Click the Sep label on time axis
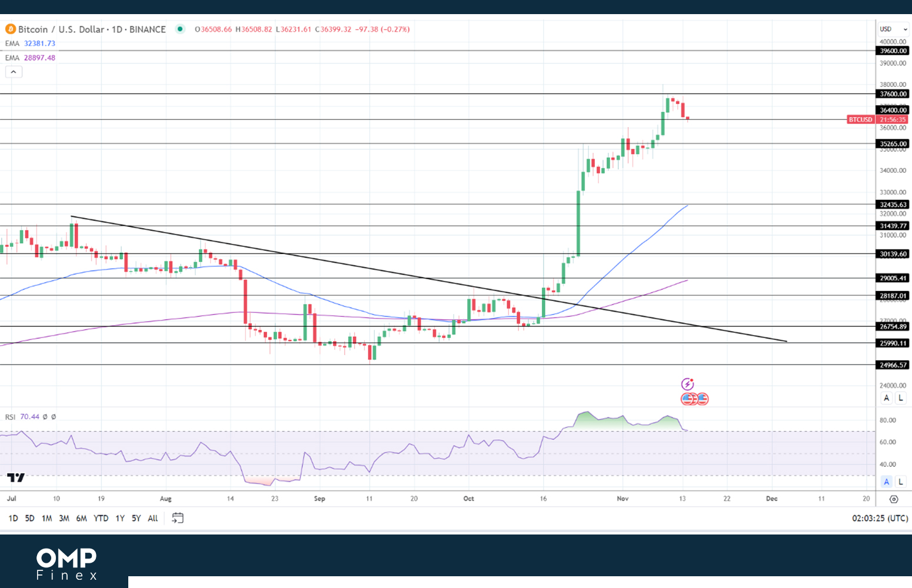 [x=319, y=499]
